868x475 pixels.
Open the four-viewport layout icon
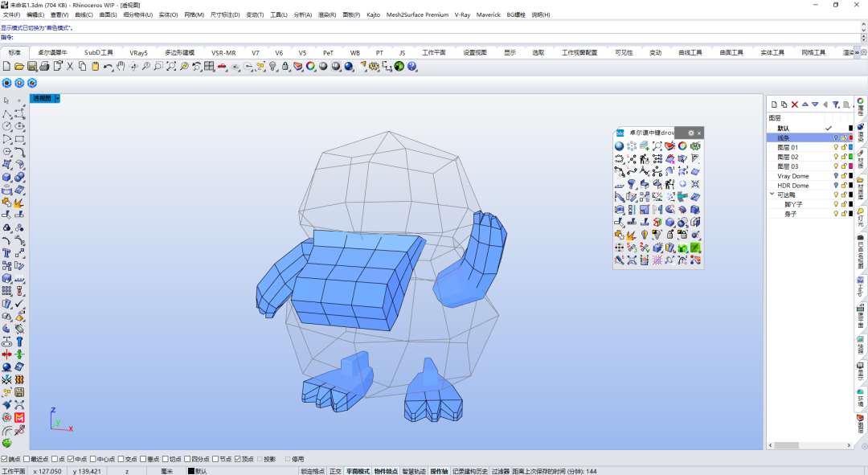click(209, 67)
